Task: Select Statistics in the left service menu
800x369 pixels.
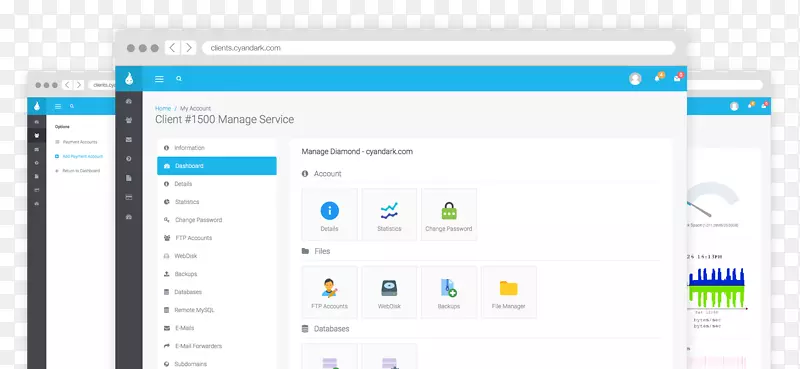Action: click(217, 202)
